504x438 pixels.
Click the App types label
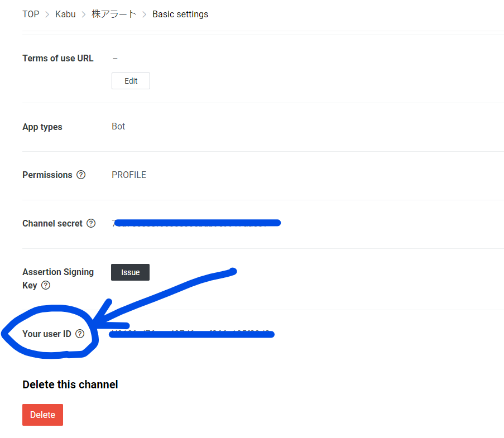(x=42, y=127)
